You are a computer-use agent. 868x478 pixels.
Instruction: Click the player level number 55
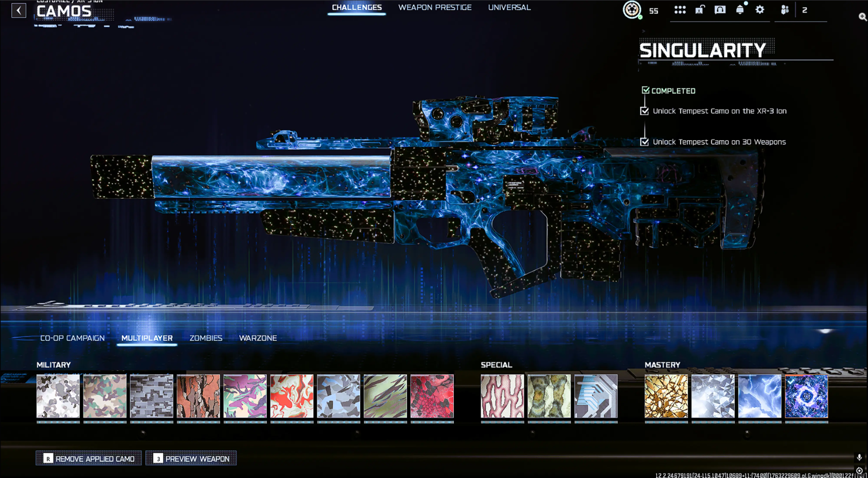(x=654, y=10)
